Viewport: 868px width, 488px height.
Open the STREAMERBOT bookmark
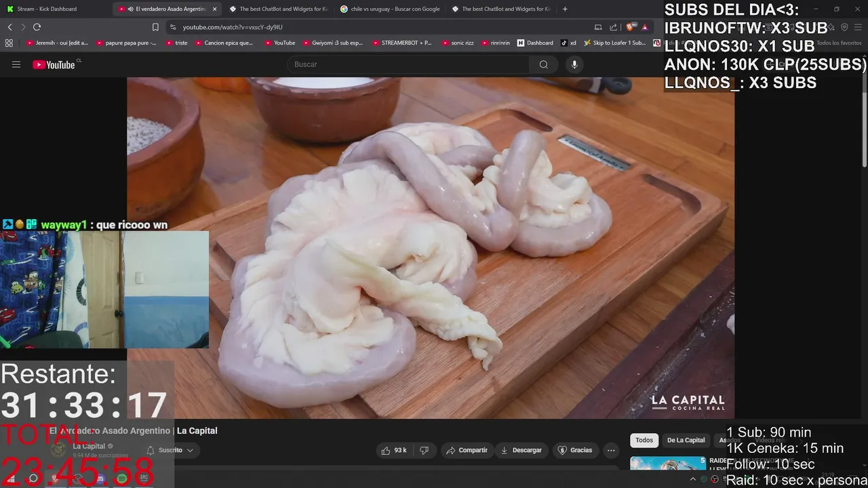click(401, 43)
